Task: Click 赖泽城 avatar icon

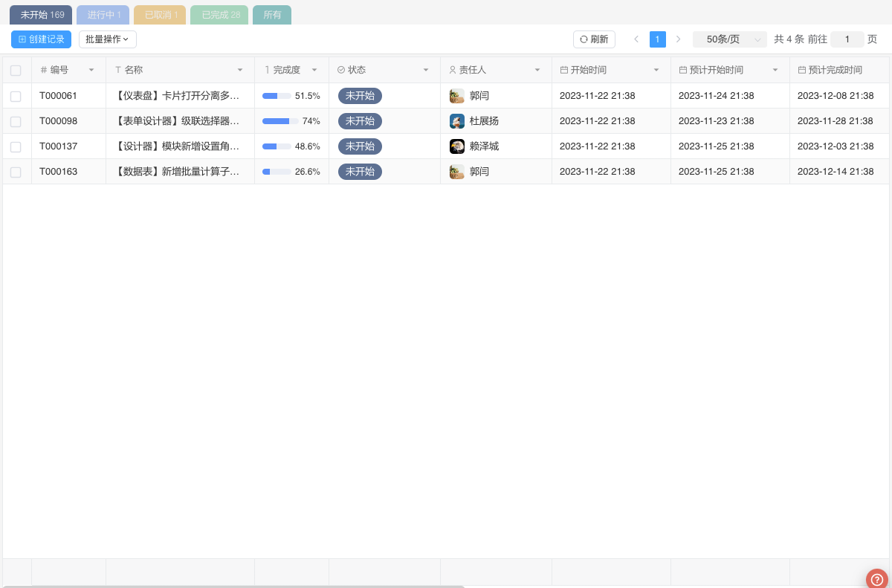Action: (x=457, y=146)
